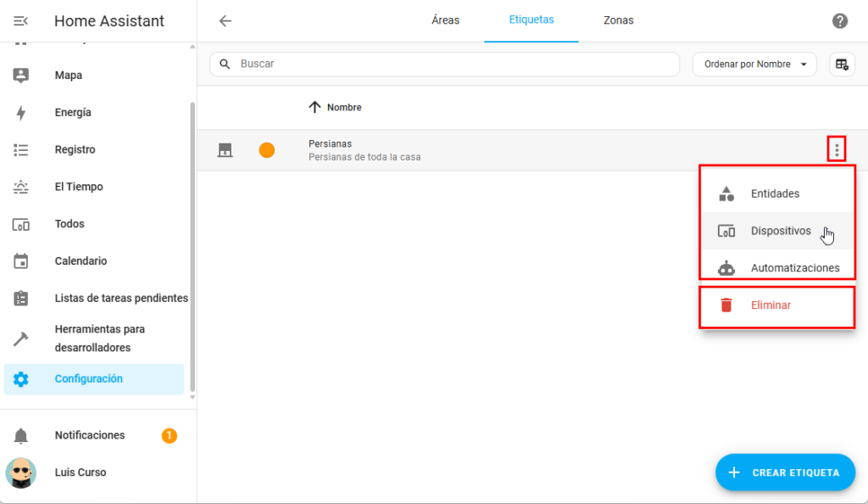
Task: Open the help question mark icon
Action: tap(839, 21)
